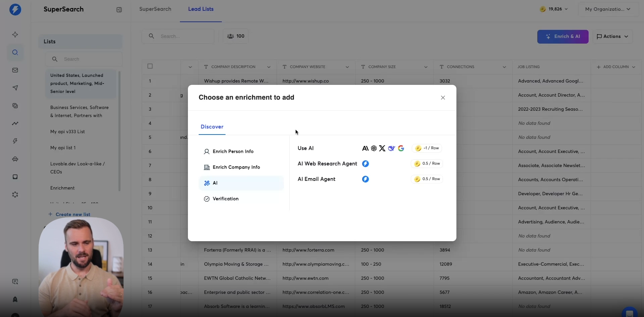The width and height of the screenshot is (644, 317).
Task: Open the Enrichment list
Action: pyautogui.click(x=81, y=188)
